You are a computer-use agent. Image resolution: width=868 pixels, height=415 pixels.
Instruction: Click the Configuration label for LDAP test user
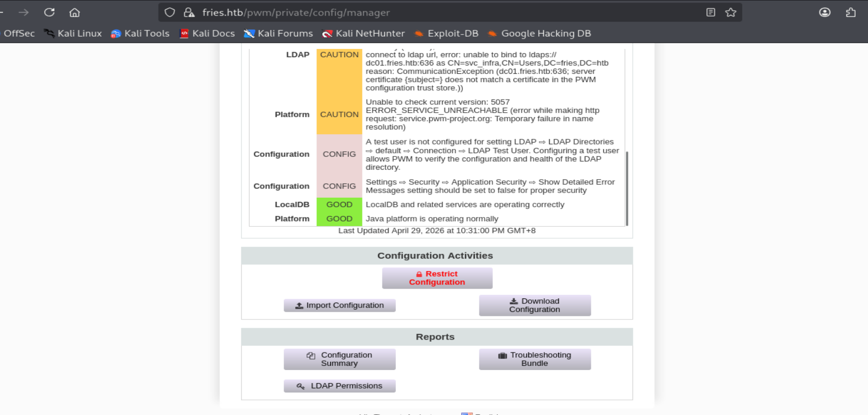(x=281, y=154)
